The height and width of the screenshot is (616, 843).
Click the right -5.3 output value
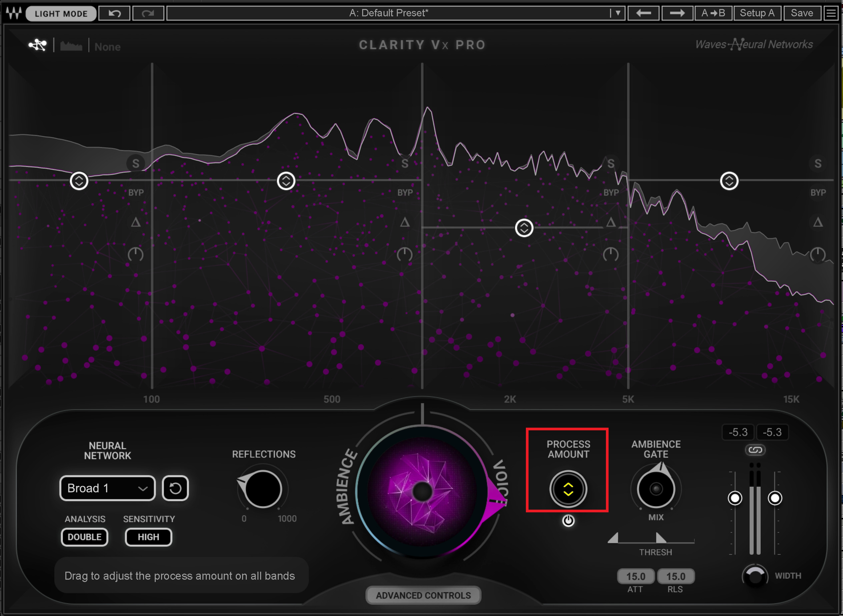[772, 432]
